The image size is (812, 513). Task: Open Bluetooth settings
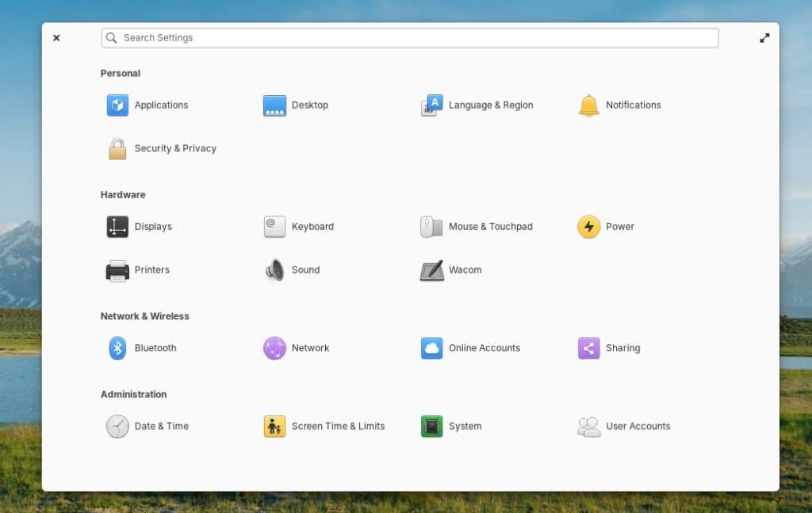pyautogui.click(x=141, y=347)
